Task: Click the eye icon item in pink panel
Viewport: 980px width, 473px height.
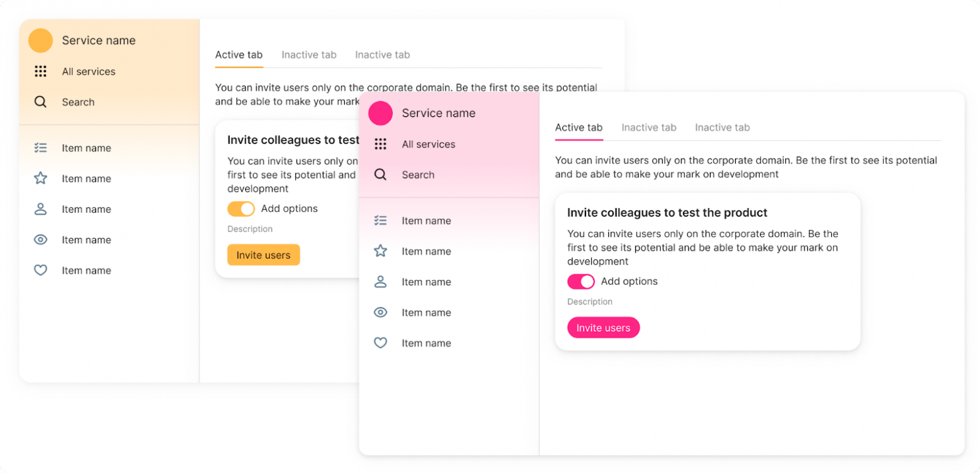Action: [380, 312]
